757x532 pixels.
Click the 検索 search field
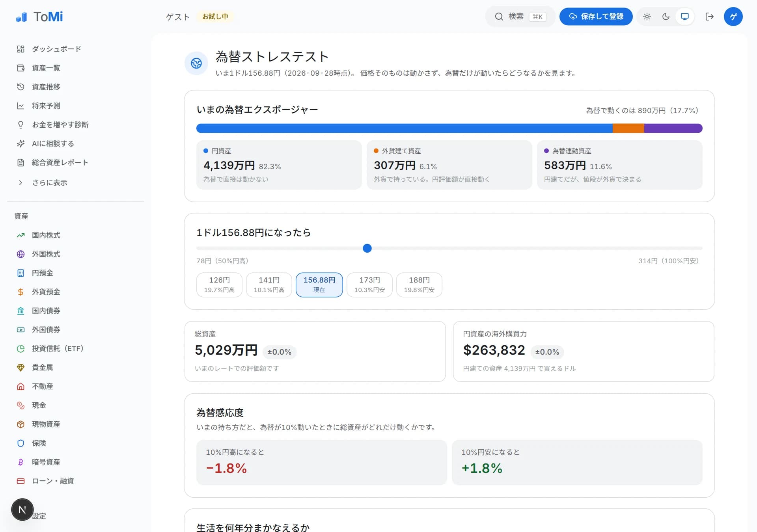pyautogui.click(x=520, y=17)
